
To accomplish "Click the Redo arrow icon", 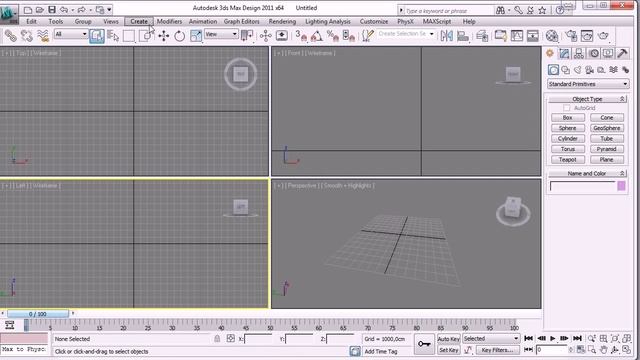I will point(81,9).
